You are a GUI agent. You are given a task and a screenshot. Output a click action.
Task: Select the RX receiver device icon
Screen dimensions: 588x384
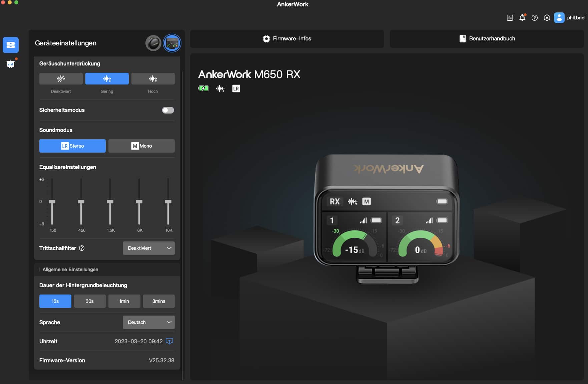172,43
